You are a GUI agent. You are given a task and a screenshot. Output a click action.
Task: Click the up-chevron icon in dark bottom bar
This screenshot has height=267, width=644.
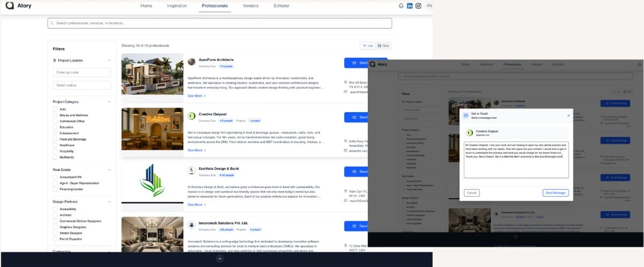[219, 258]
